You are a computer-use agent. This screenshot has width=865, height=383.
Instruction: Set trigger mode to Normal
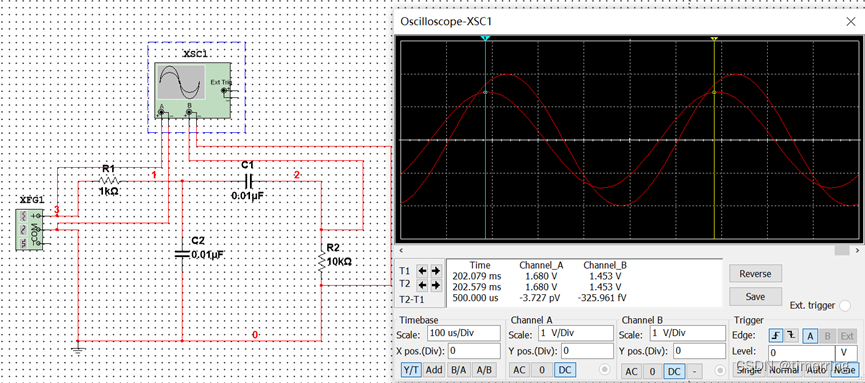point(783,370)
